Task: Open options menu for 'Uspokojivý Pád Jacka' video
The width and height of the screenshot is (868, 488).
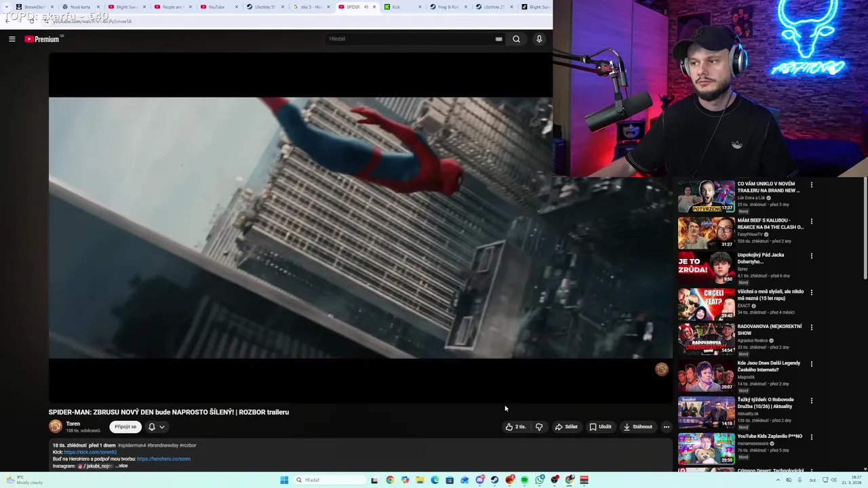Action: [811, 256]
